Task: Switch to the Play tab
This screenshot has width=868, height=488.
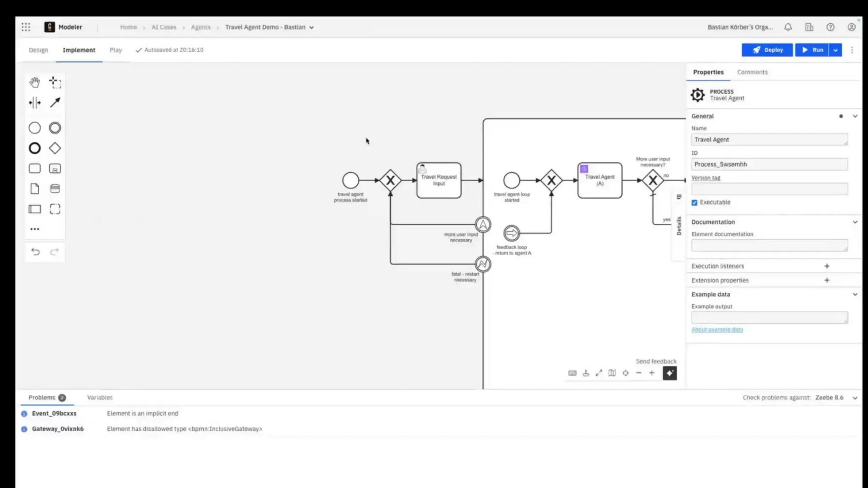Action: pos(116,50)
